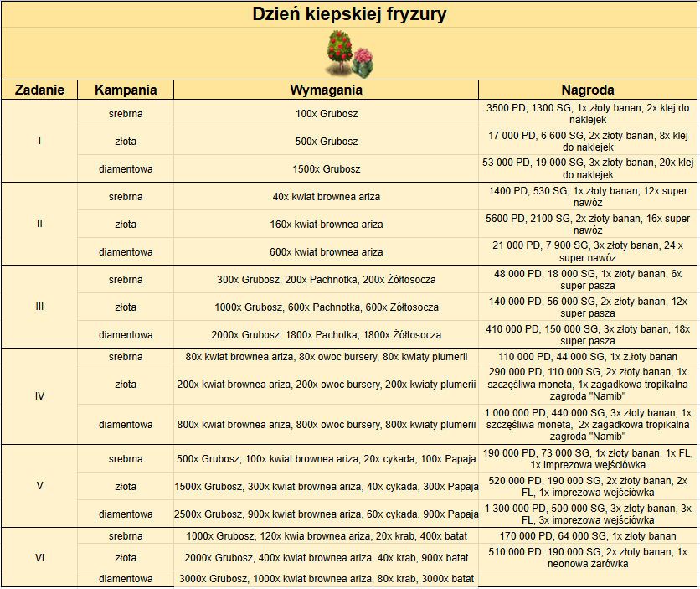Click the reward '170 000 PD, 64 000 SG'
The image size is (700, 589).
[588, 536]
